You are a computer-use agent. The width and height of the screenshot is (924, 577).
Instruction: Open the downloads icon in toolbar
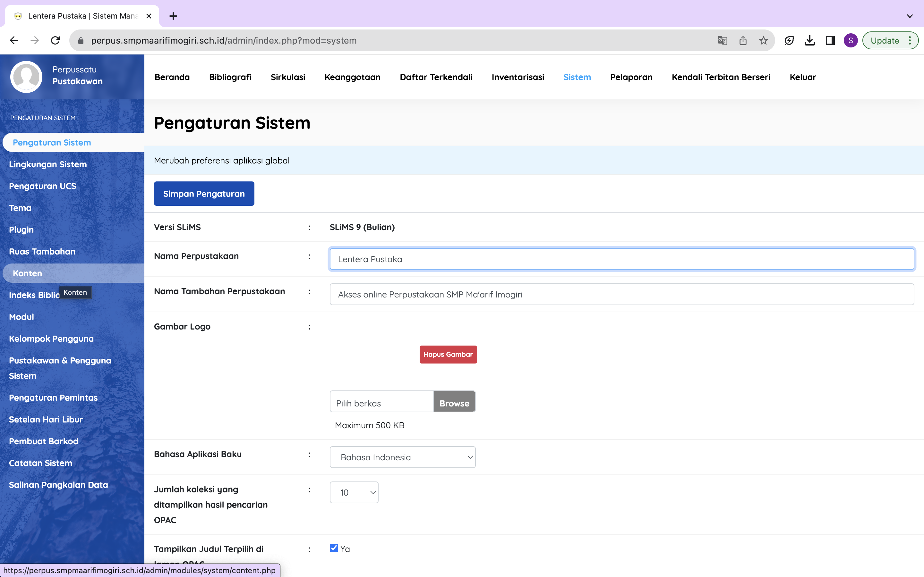click(x=809, y=40)
